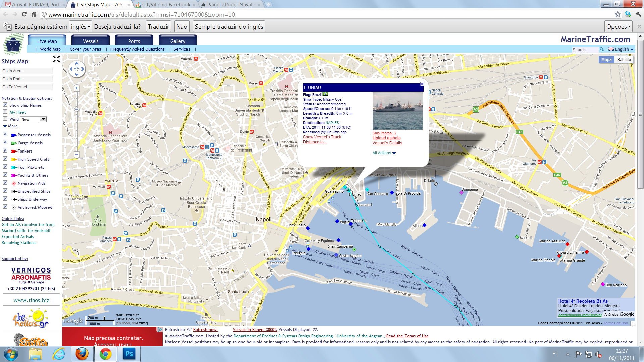Open translation source language inglês dropdown
This screenshot has width=644, height=362.
[x=80, y=26]
